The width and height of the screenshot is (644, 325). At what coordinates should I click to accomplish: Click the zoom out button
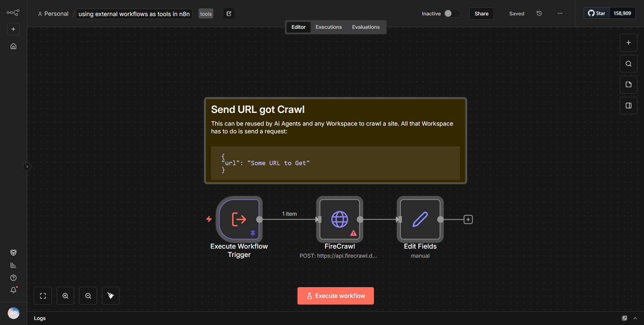(x=88, y=296)
